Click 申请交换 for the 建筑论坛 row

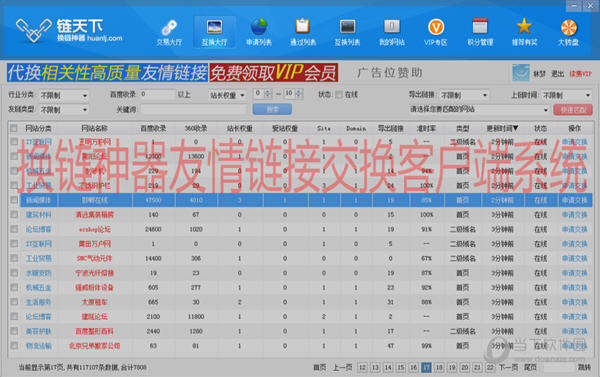[x=574, y=317]
